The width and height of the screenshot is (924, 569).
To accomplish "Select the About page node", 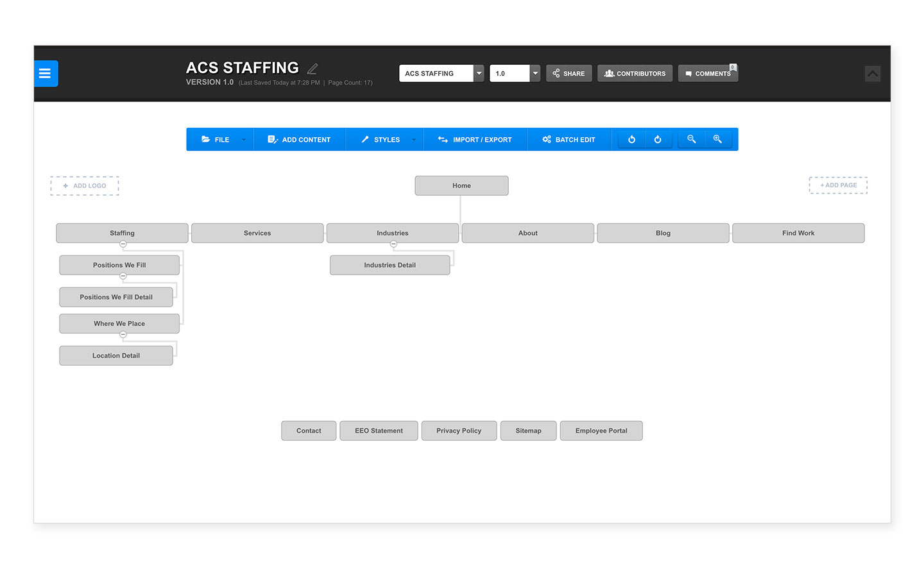I will coord(528,234).
